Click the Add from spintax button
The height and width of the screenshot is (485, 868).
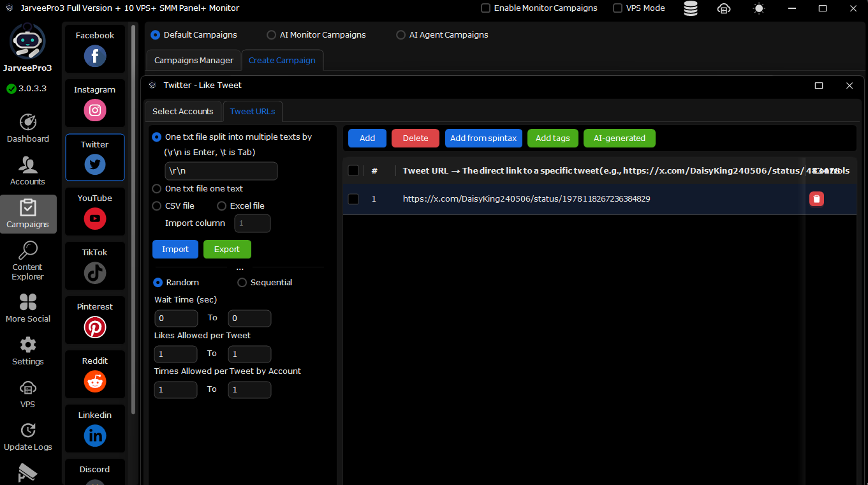483,138
